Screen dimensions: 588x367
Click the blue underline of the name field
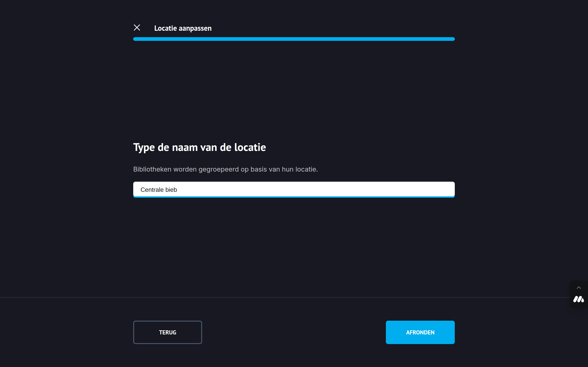tap(294, 197)
